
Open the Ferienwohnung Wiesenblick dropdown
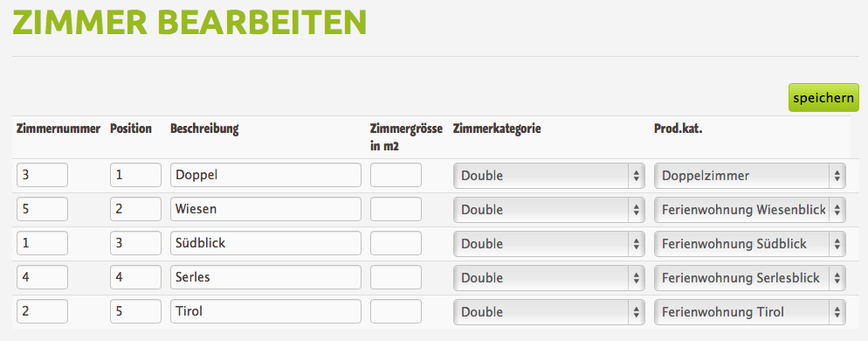749,210
